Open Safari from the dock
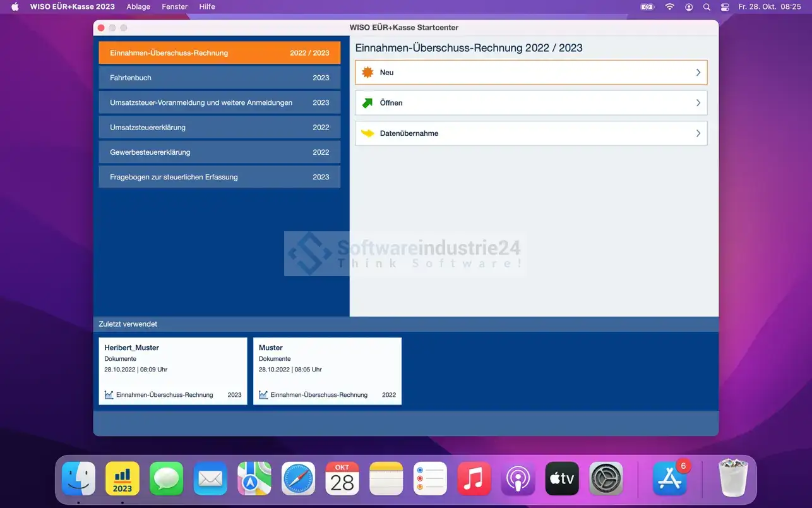 [298, 478]
